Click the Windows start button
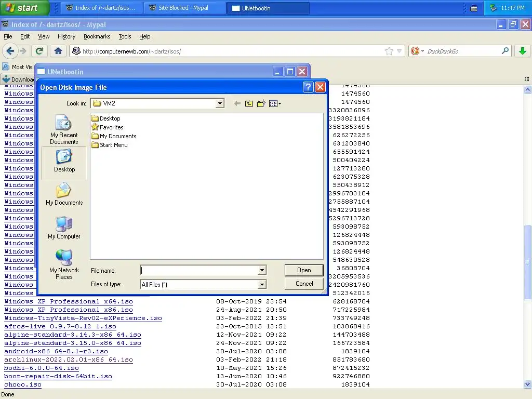 point(24,8)
